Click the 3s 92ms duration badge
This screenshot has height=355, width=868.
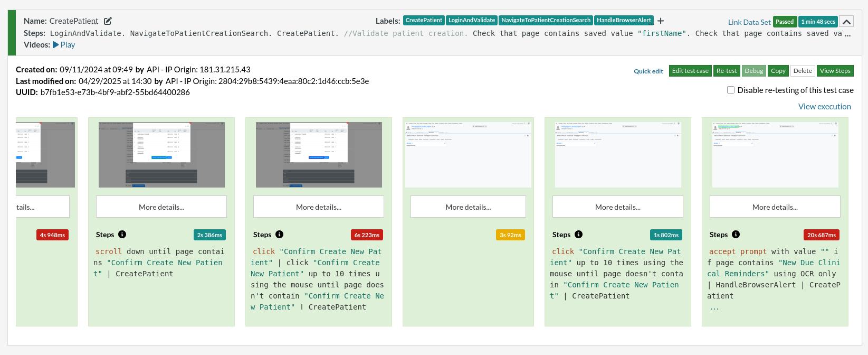[x=510, y=235]
